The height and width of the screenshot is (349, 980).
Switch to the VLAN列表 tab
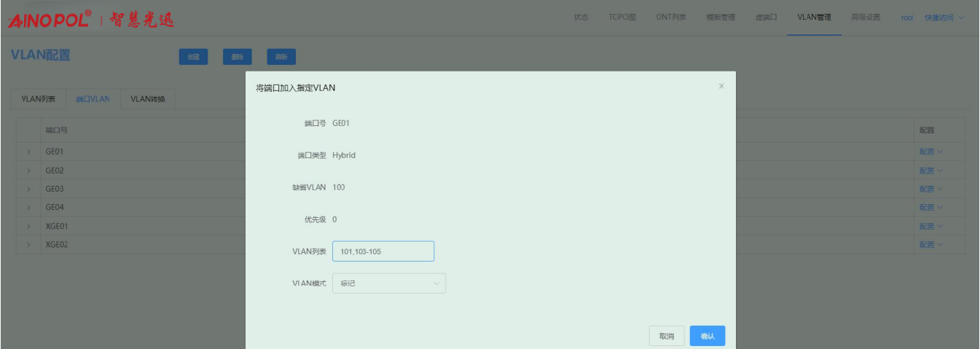[38, 100]
